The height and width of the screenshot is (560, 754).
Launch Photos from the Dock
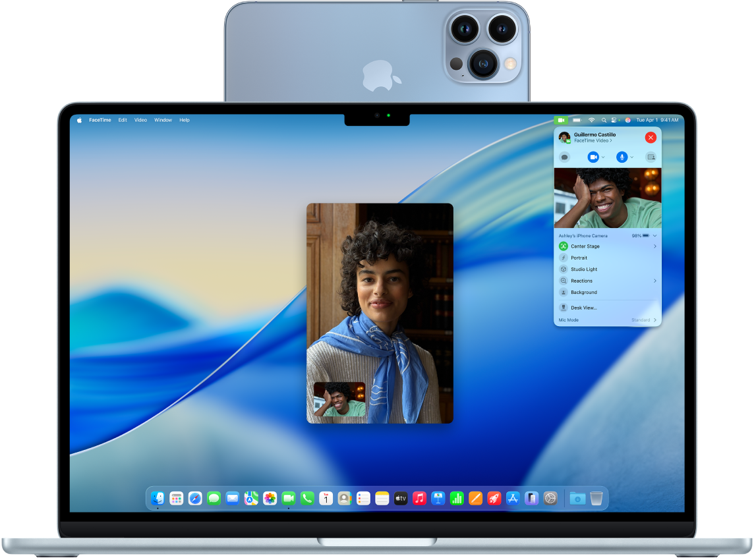[270, 498]
